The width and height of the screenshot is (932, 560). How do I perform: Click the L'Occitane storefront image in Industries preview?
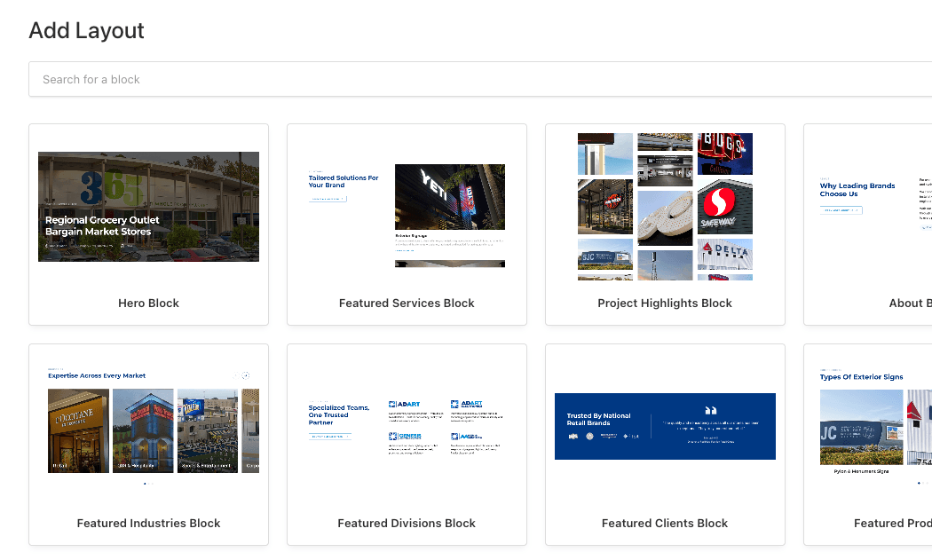(x=78, y=430)
